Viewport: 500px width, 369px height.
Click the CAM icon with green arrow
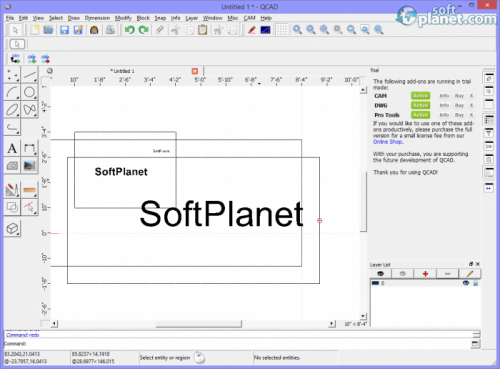point(32,59)
